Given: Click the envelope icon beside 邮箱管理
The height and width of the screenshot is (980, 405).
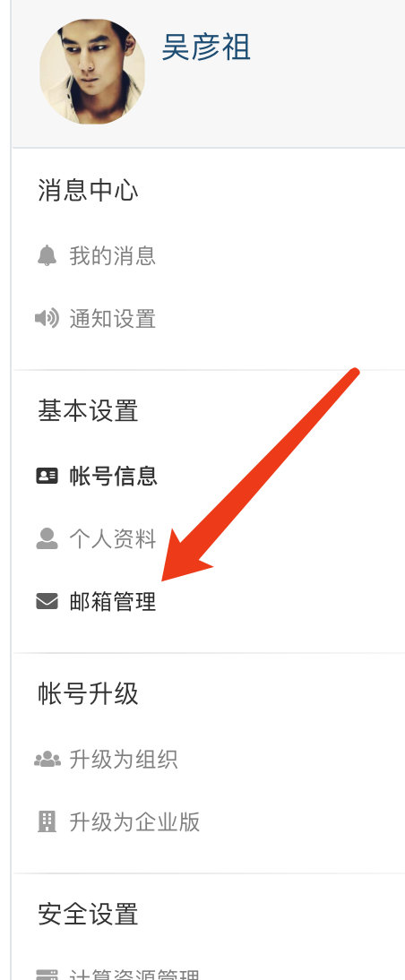Looking at the screenshot, I should click(47, 602).
